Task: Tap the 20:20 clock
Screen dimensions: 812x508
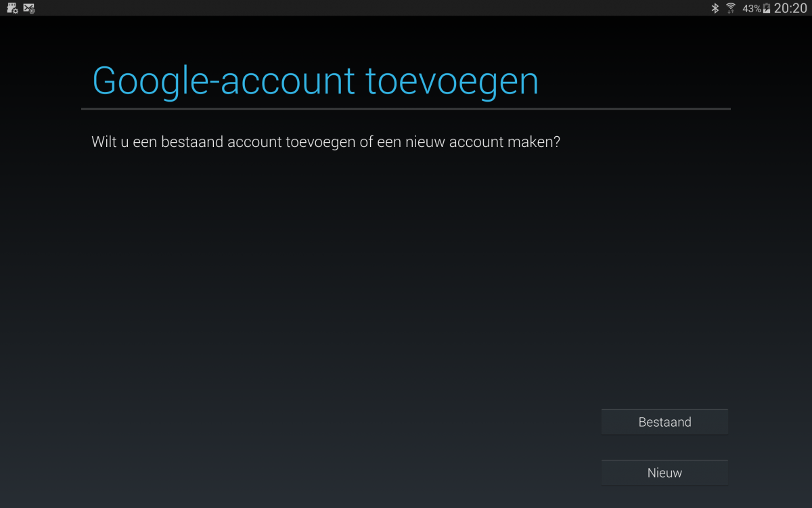Action: pos(790,8)
